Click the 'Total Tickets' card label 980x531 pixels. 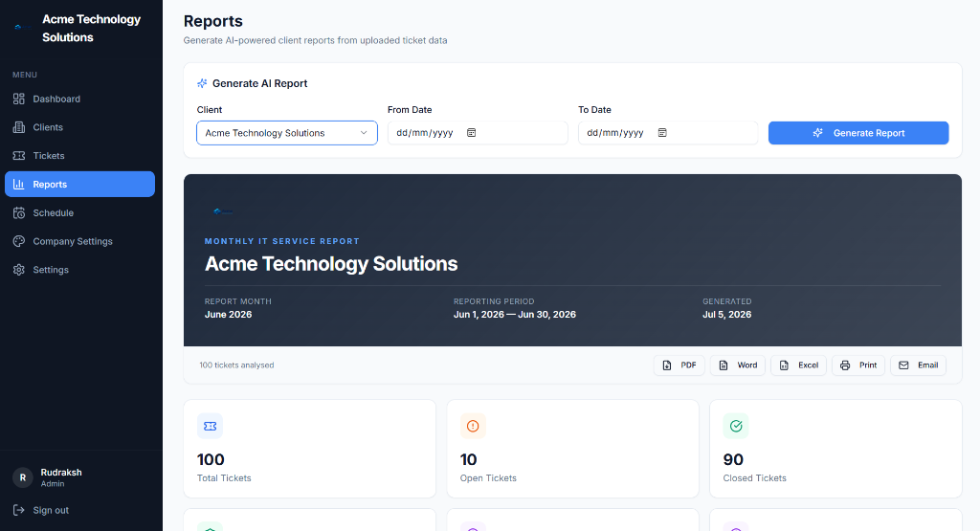pos(224,478)
